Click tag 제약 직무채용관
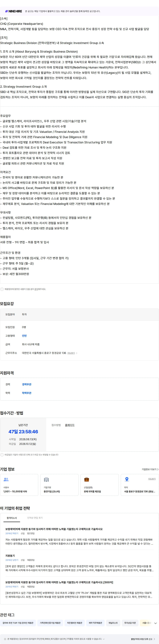The height and width of the screenshot is (644, 159). point(95,623)
